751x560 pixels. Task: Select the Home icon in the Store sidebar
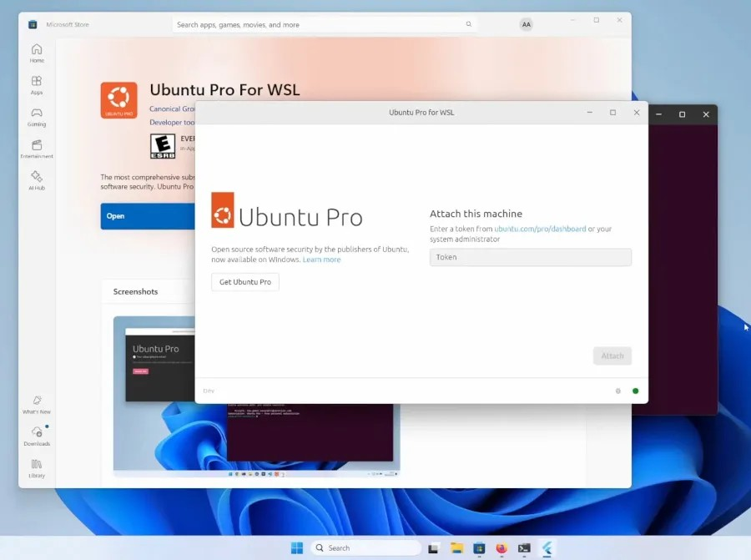(x=36, y=53)
